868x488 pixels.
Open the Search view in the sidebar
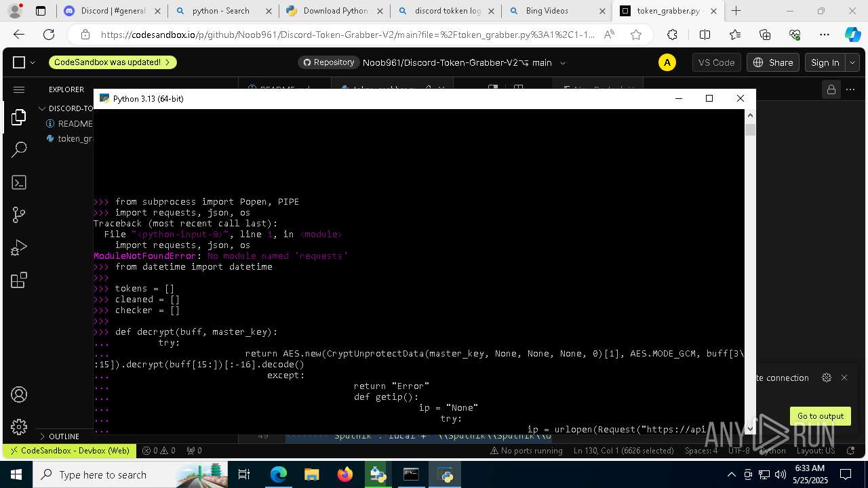click(x=19, y=150)
